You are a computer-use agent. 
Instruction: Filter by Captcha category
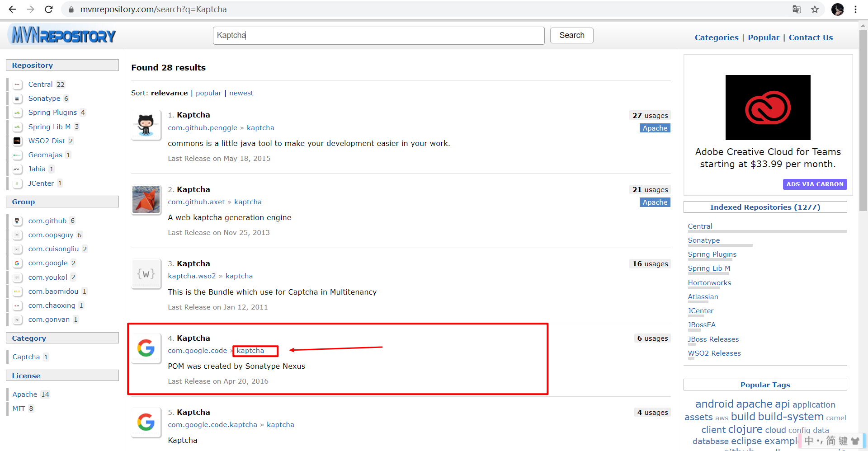(x=26, y=357)
